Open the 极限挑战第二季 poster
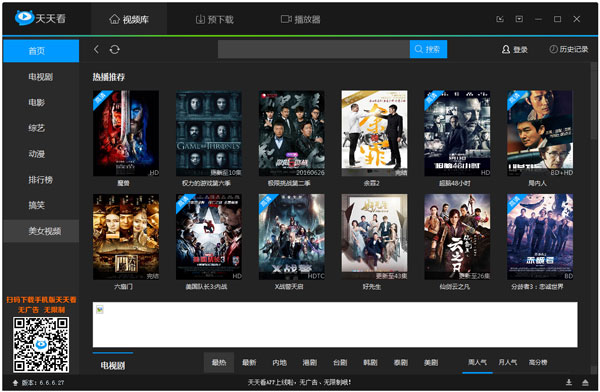 292,133
